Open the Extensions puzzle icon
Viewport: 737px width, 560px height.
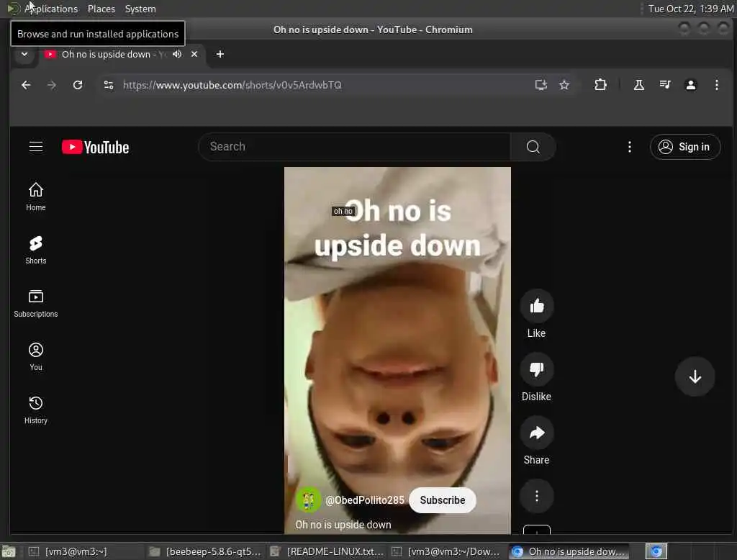[x=600, y=85]
